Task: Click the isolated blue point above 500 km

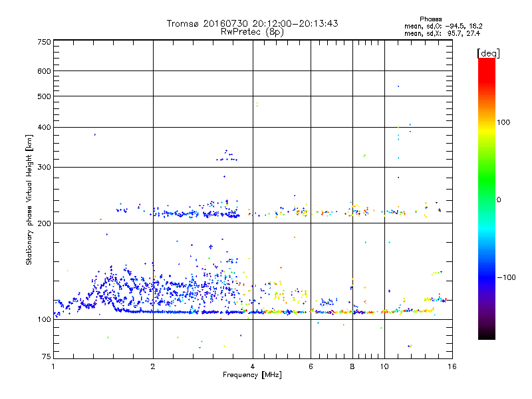Action: [398, 86]
